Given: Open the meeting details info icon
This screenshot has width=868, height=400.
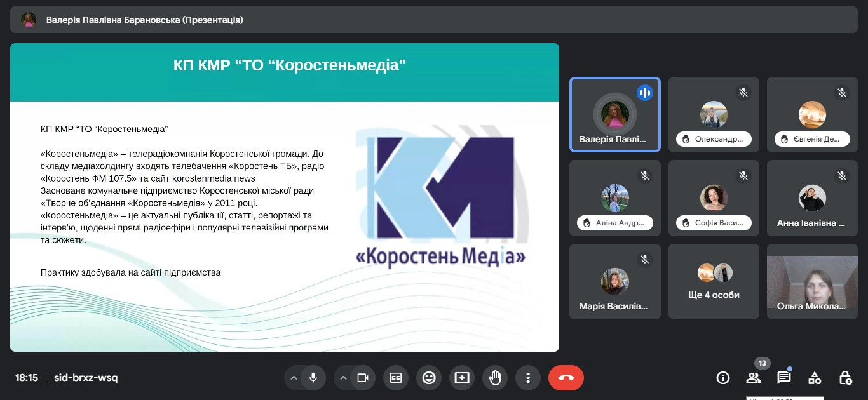Looking at the screenshot, I should tap(722, 378).
